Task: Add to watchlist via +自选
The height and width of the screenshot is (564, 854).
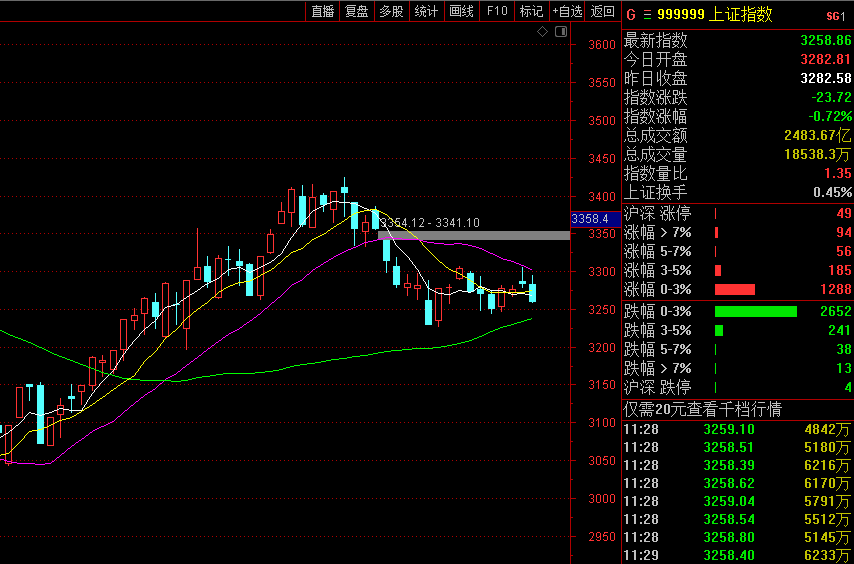Action: pyautogui.click(x=567, y=11)
